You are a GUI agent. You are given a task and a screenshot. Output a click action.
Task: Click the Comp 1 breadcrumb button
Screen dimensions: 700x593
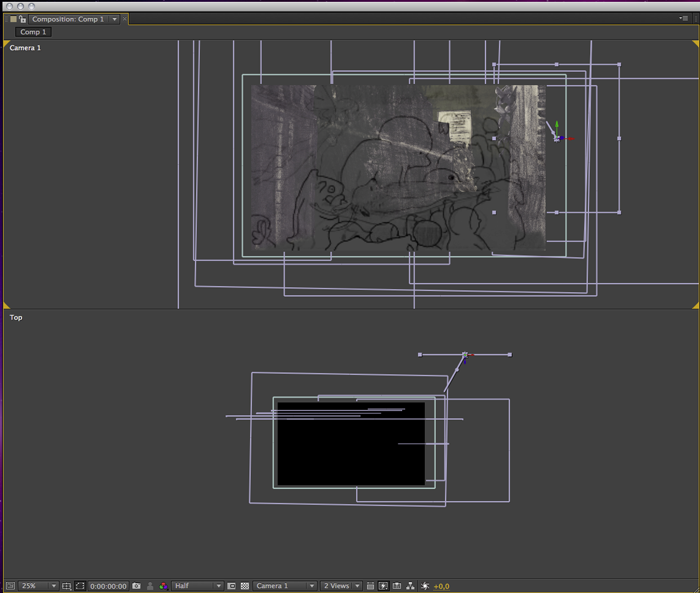(33, 32)
